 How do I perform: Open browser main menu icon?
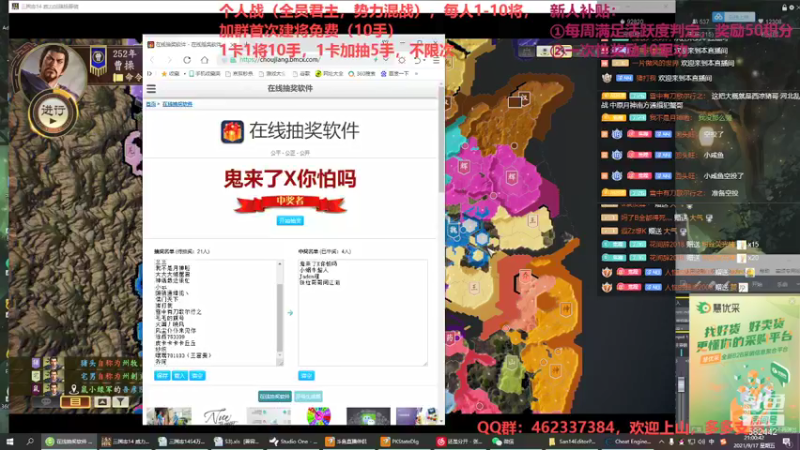[436, 60]
